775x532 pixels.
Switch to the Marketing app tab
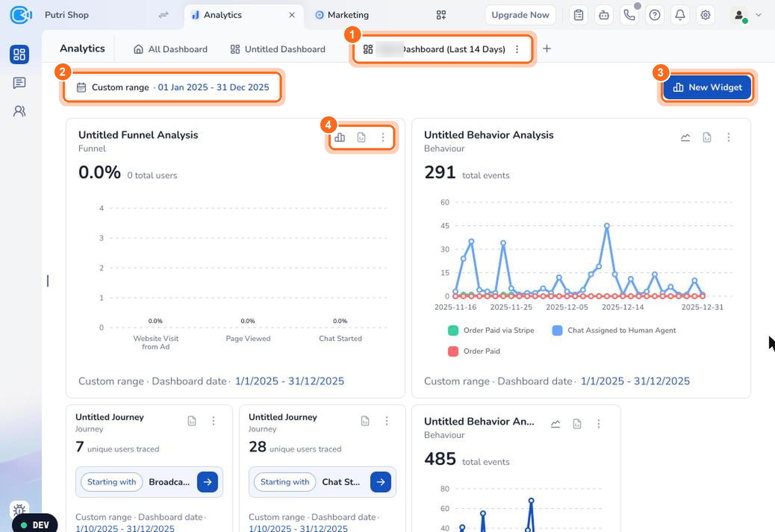(342, 15)
